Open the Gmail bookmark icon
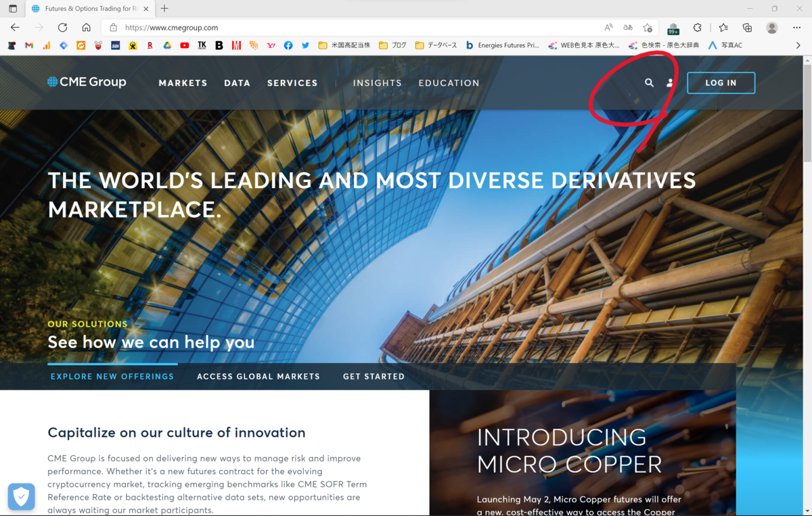The height and width of the screenshot is (516, 812). (29, 45)
